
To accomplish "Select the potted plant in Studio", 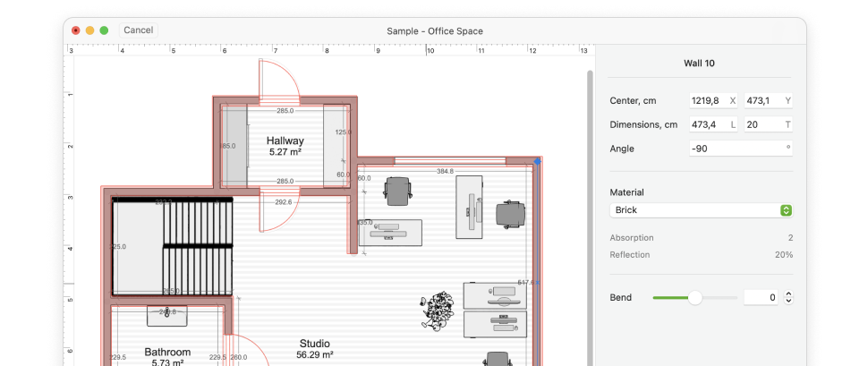I will pos(436,311).
